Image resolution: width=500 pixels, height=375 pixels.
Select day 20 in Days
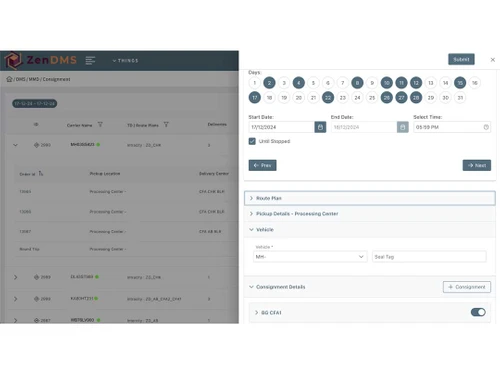pos(299,98)
